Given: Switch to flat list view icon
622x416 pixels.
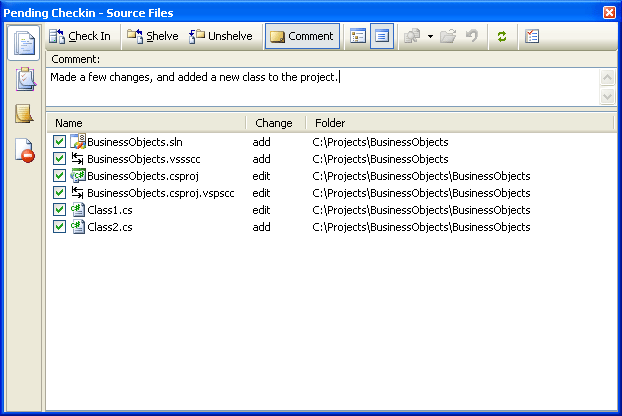Looking at the screenshot, I should (x=381, y=37).
